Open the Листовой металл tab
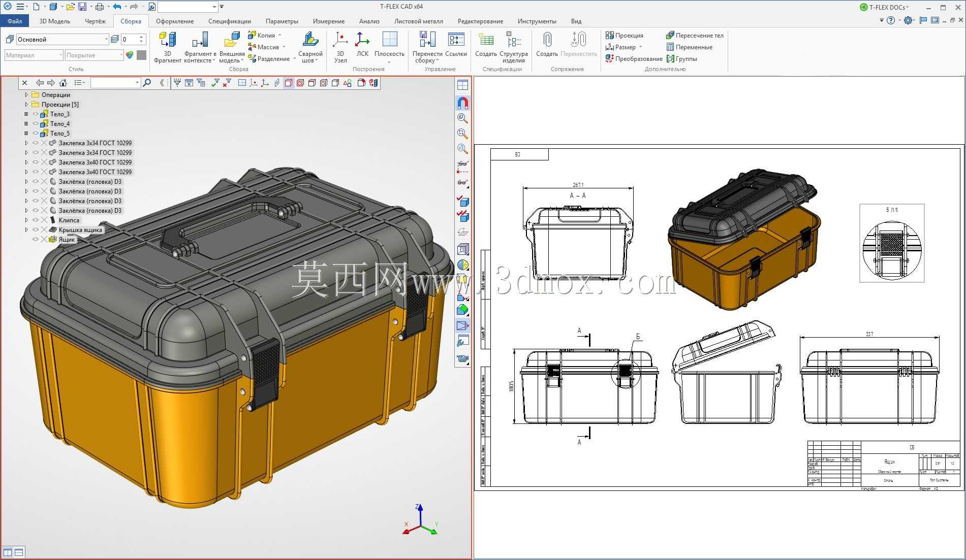966x560 pixels. pos(418,21)
